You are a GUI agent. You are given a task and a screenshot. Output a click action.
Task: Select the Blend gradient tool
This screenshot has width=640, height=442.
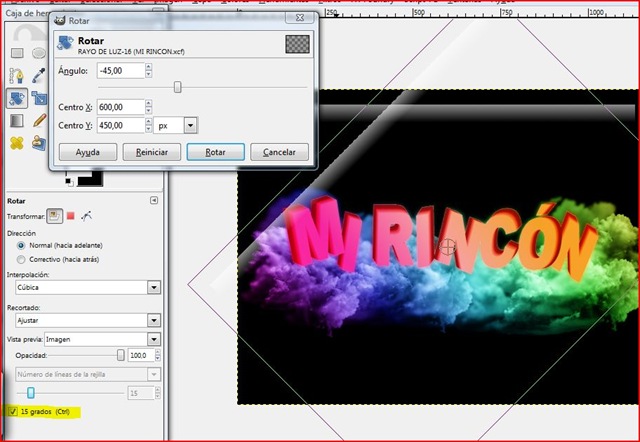17,121
